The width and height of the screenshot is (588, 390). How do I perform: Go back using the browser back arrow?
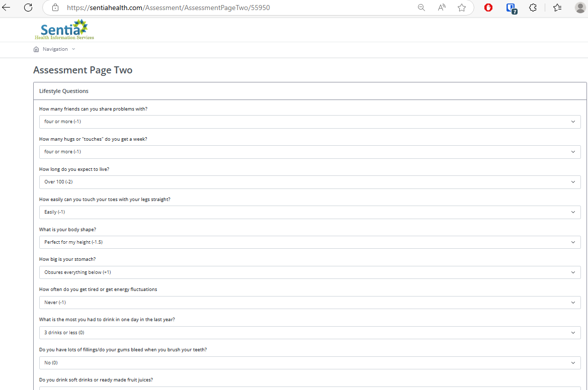[x=6, y=7]
